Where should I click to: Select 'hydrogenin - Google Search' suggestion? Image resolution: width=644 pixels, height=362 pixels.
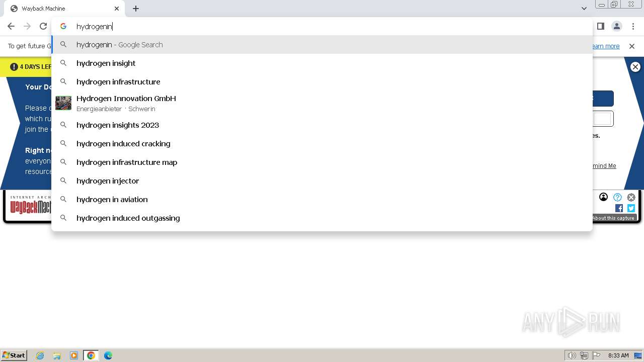pyautogui.click(x=322, y=45)
